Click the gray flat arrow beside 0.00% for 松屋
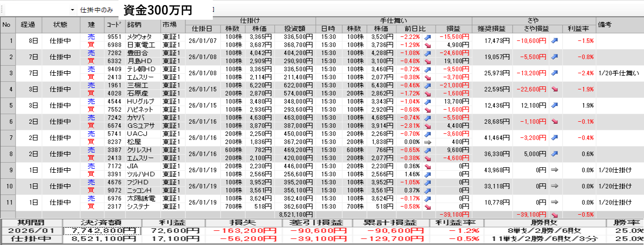The image size is (644, 245). tap(428, 142)
